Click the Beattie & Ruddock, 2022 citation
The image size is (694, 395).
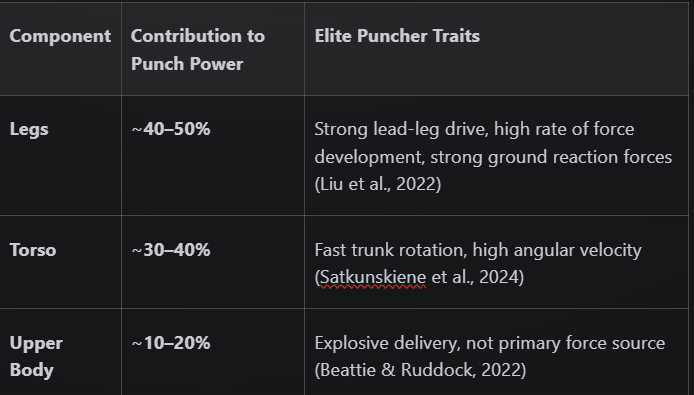click(x=420, y=370)
